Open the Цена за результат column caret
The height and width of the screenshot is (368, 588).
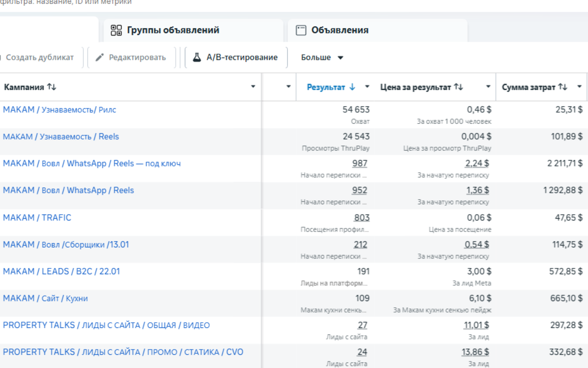tap(488, 86)
